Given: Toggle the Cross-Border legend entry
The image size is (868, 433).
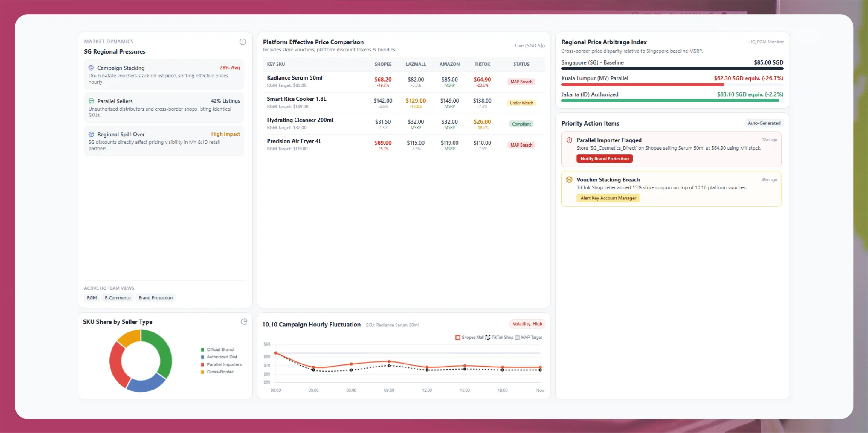Looking at the screenshot, I should tap(217, 372).
